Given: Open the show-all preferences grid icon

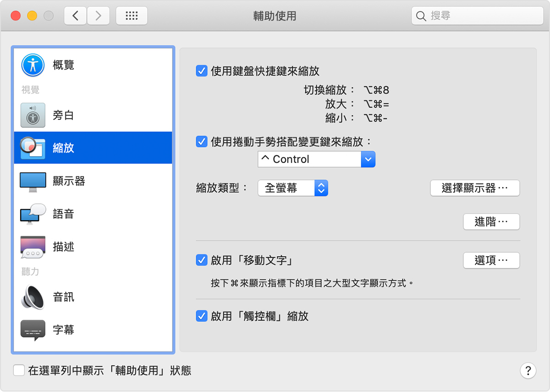Looking at the screenshot, I should [132, 15].
